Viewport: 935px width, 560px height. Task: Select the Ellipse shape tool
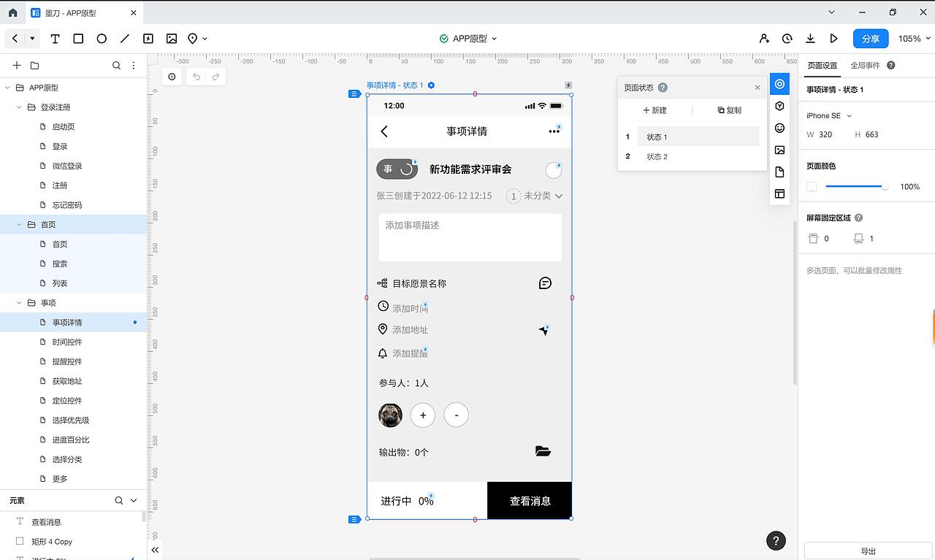point(102,39)
